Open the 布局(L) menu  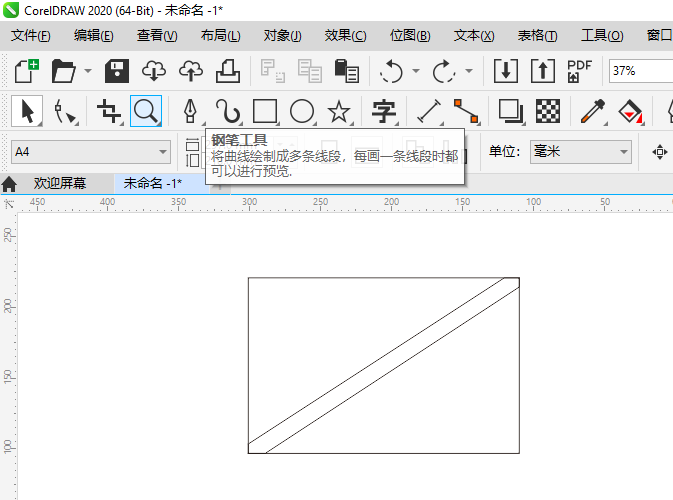click(x=220, y=36)
